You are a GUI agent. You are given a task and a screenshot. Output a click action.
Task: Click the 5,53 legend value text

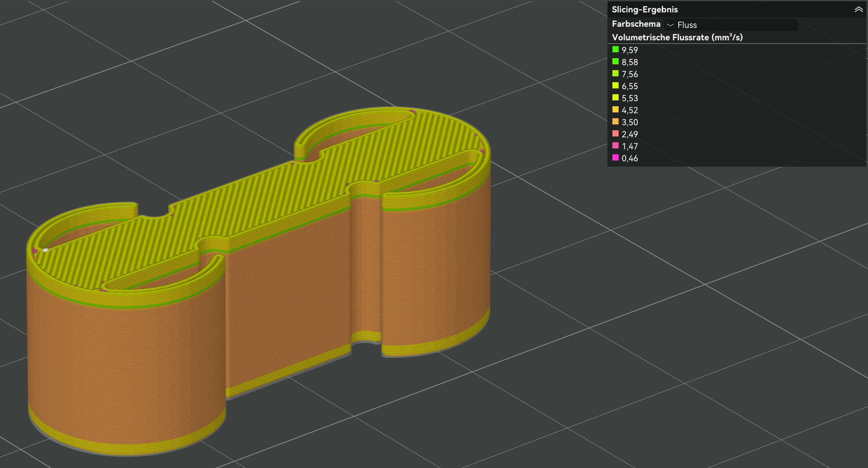[x=629, y=98]
